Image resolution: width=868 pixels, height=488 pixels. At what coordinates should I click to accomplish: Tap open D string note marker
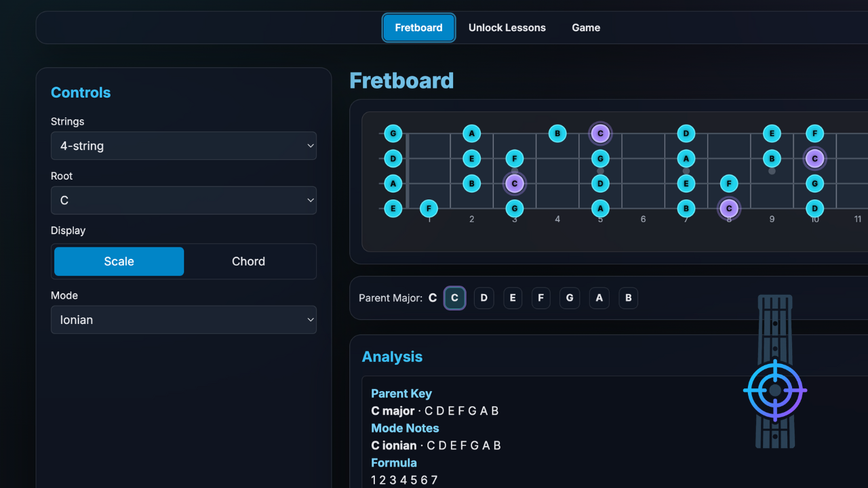393,159
